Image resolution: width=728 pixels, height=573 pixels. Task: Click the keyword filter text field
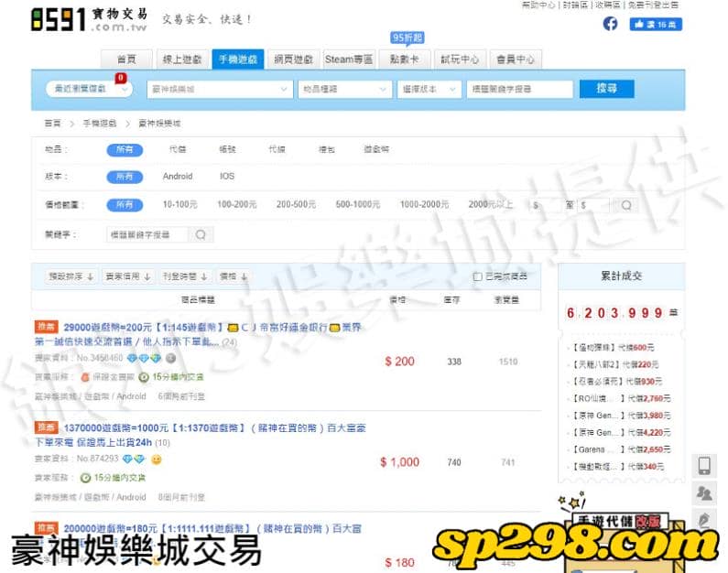[x=147, y=234]
